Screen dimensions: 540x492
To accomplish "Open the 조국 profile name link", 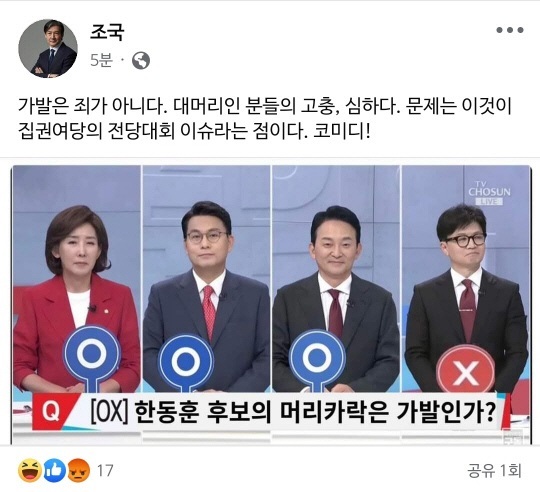I will point(107,32).
